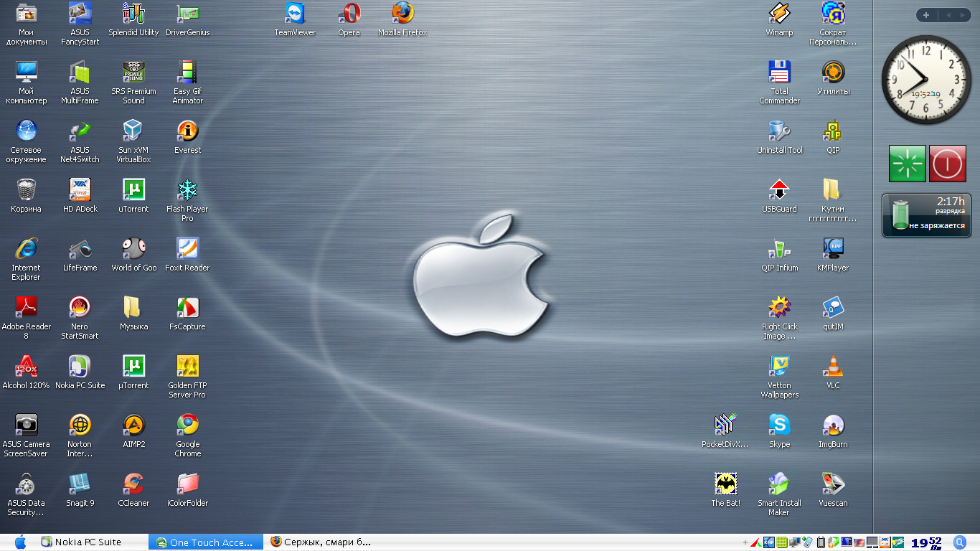Select the iColorFolder pink folder icon
Viewport: 980px width, 551px height.
coord(187,484)
